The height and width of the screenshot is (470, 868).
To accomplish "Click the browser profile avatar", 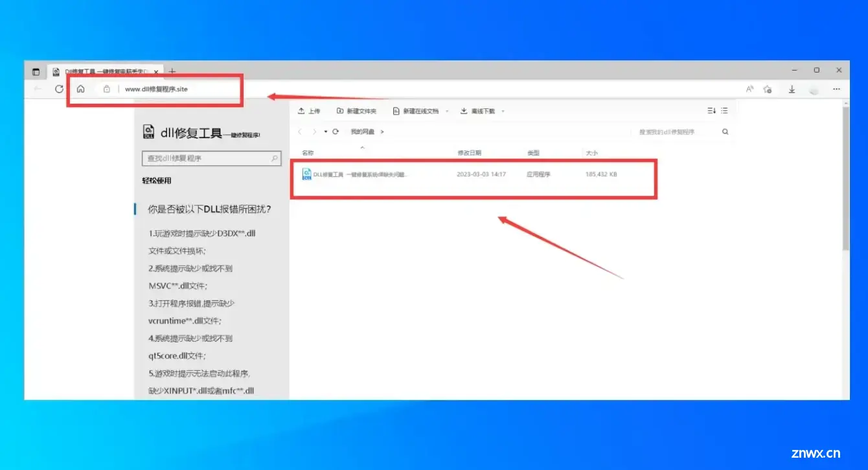I will point(814,89).
